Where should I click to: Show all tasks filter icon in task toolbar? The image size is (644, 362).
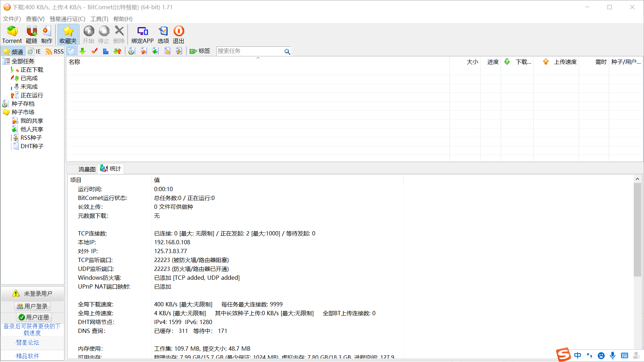72,51
